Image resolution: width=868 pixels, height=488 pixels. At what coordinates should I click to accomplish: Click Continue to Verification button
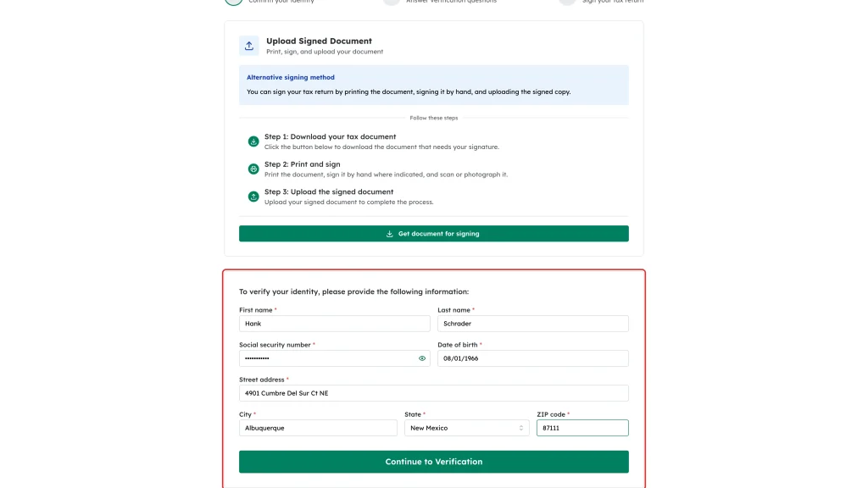[433, 462]
